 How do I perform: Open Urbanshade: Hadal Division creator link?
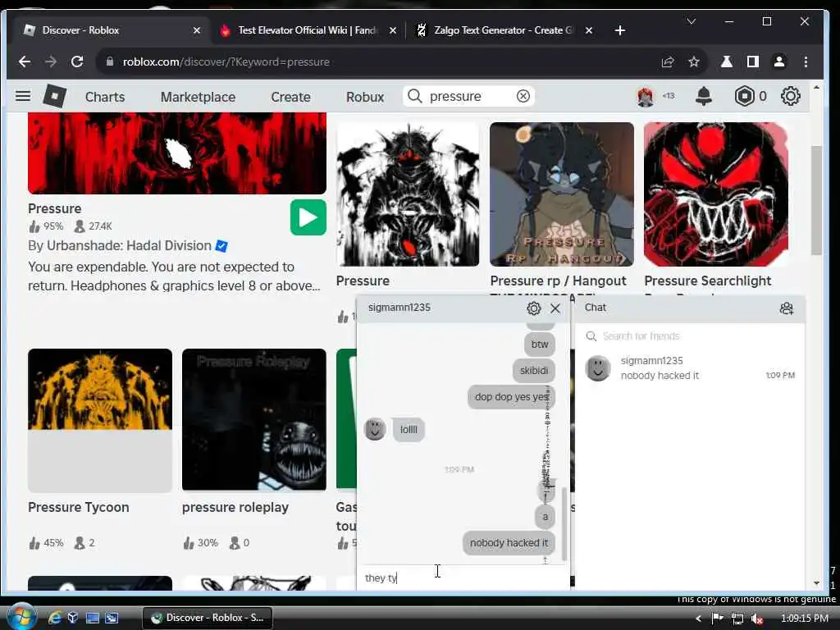[x=129, y=245]
